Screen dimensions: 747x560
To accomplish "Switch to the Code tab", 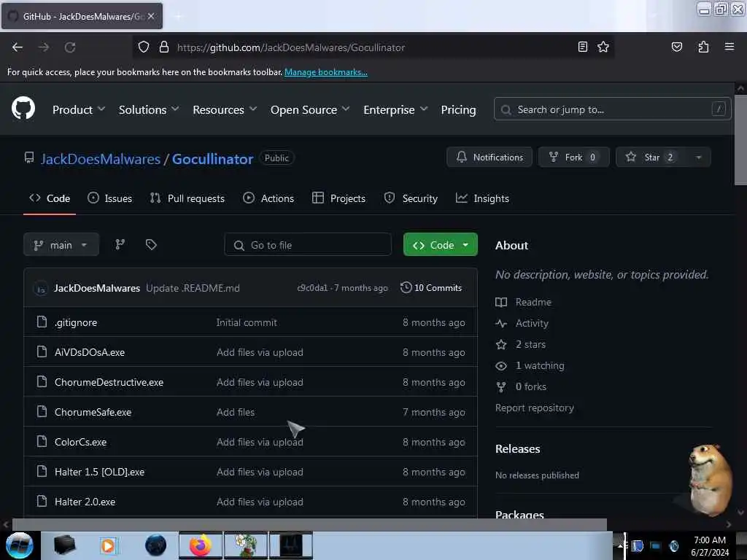I will coord(50,198).
